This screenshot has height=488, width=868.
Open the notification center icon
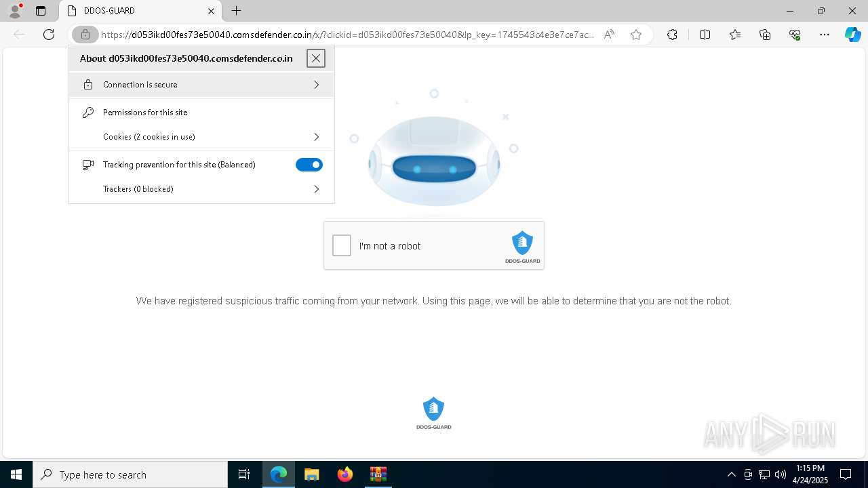846,474
